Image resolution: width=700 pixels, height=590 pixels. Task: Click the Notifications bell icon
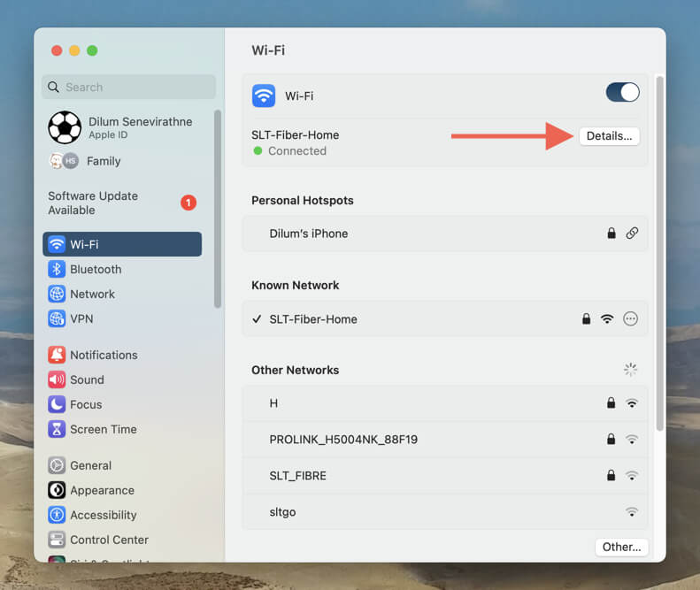pyautogui.click(x=57, y=355)
